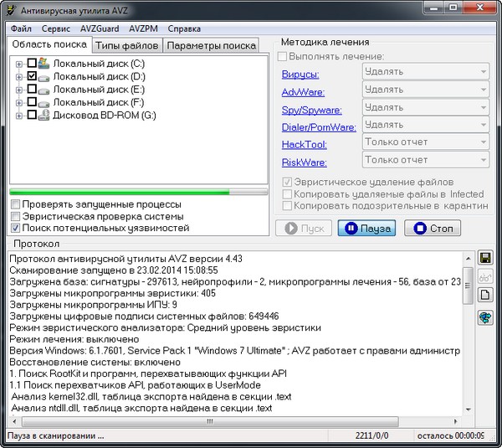The image size is (502, 448).
Task: Click the protocol log vertical scrollbar
Action: point(468,335)
